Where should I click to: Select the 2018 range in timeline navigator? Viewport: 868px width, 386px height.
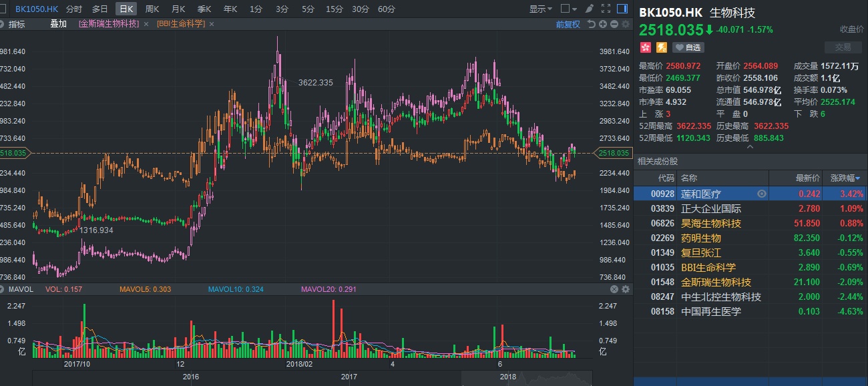[x=508, y=377]
